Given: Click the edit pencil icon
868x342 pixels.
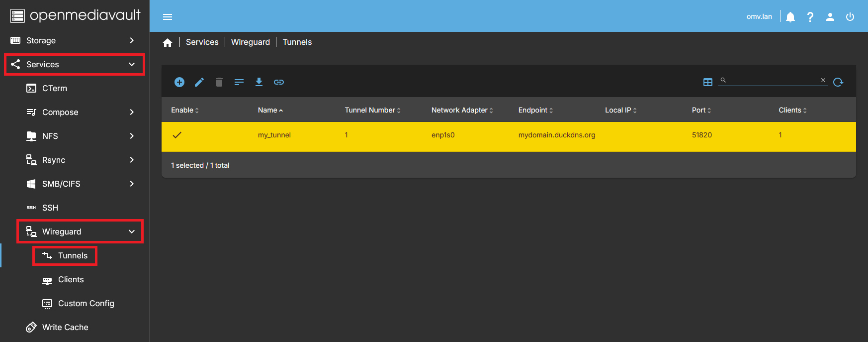Looking at the screenshot, I should click(x=199, y=82).
